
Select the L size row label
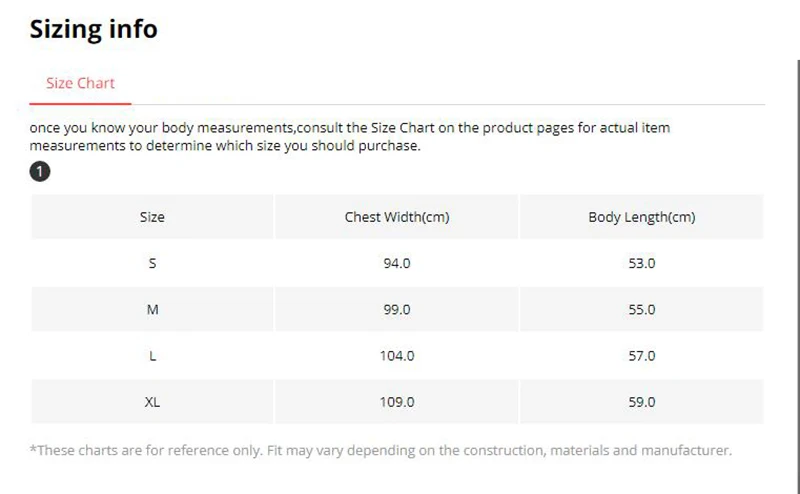coord(152,356)
